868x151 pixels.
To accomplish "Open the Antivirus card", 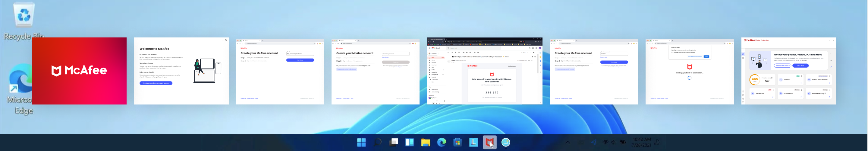I will [791, 80].
